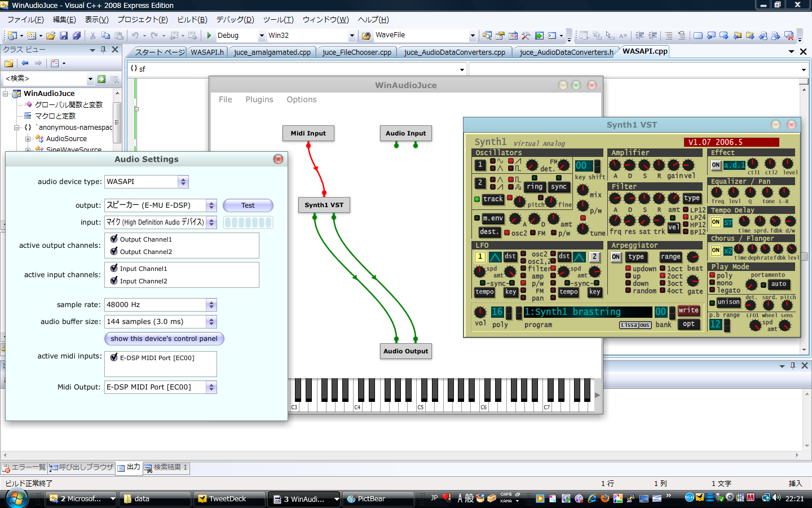Click the Save All toolbar icon
Screen dimensions: 812x508
coord(77,36)
